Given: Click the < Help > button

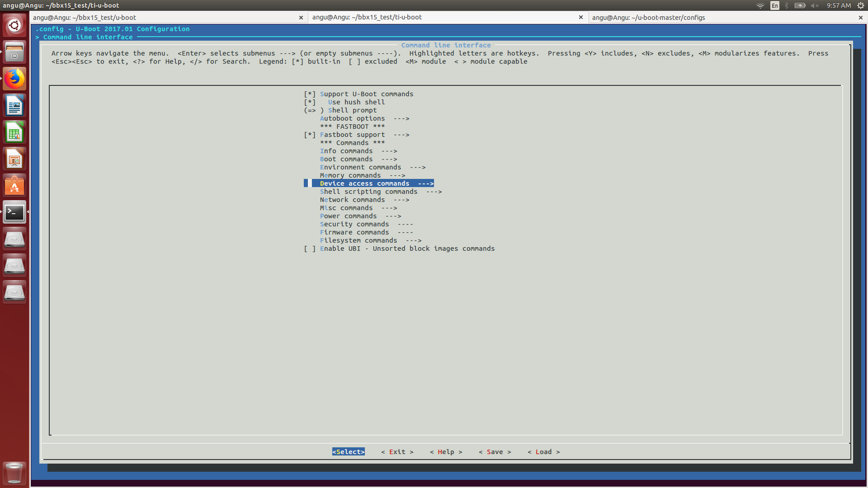Looking at the screenshot, I should coord(446,452).
